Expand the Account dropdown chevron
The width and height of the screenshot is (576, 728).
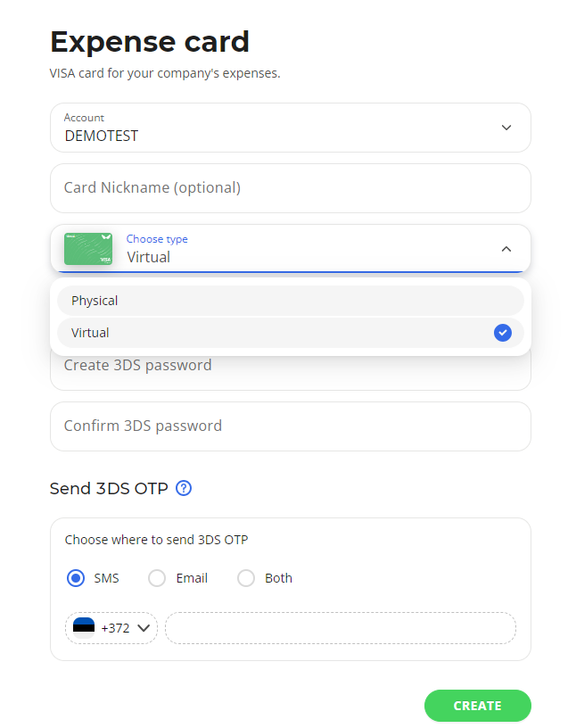point(506,128)
